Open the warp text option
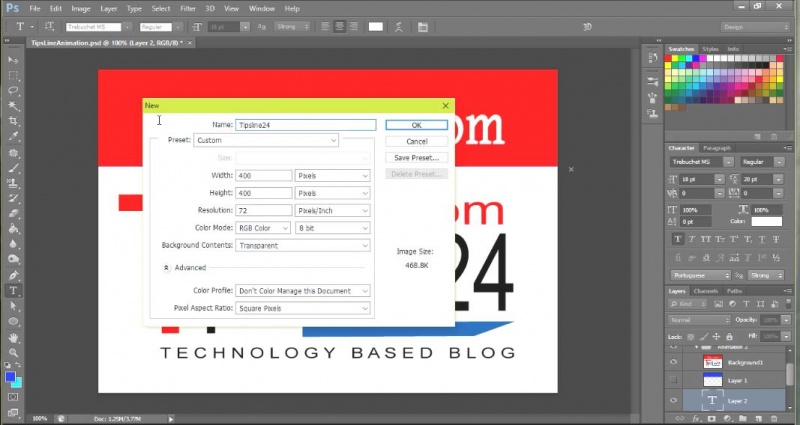Image resolution: width=800 pixels, height=425 pixels. pyautogui.click(x=399, y=27)
